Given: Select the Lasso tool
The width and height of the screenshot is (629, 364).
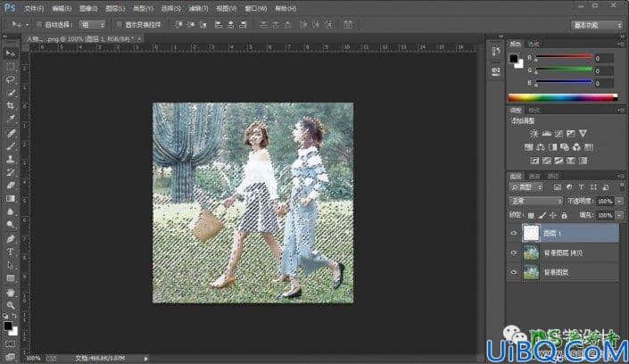Looking at the screenshot, I should coord(11,80).
